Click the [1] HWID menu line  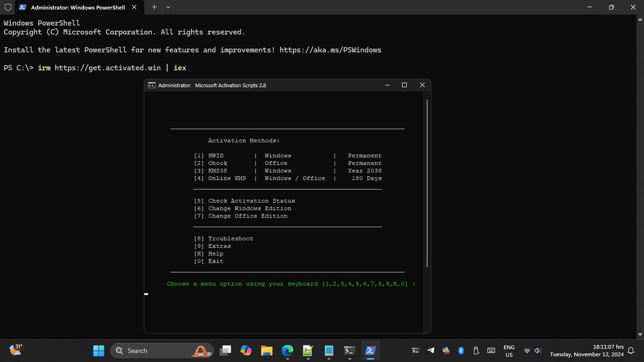pos(288,156)
